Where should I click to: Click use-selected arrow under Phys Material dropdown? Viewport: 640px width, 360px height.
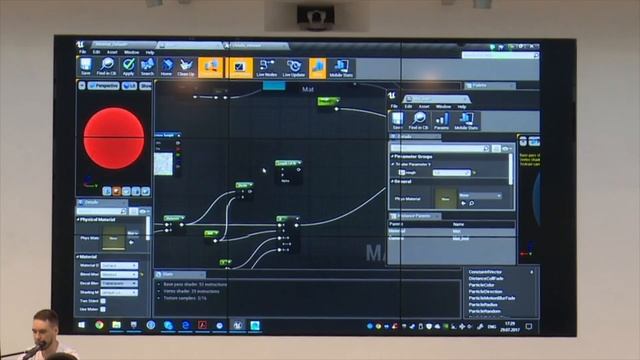pos(463,203)
